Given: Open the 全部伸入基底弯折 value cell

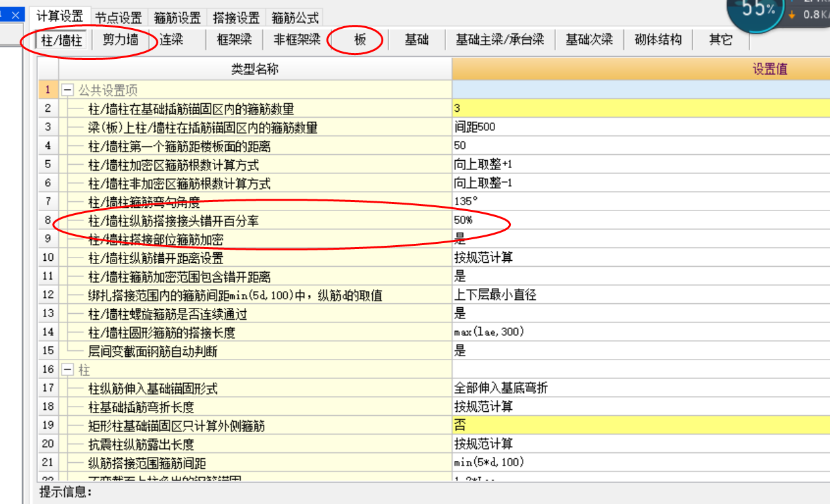Looking at the screenshot, I should [641, 388].
